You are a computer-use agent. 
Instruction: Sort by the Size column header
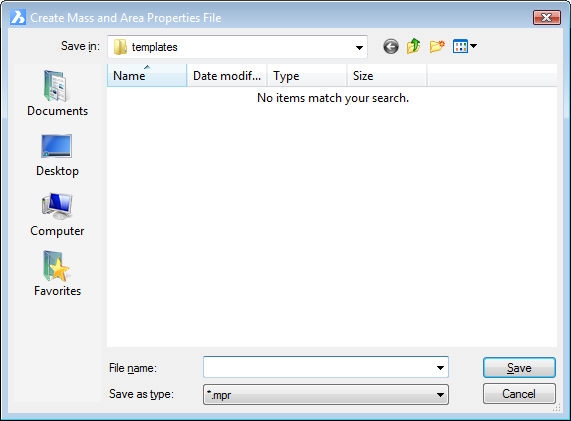click(387, 76)
